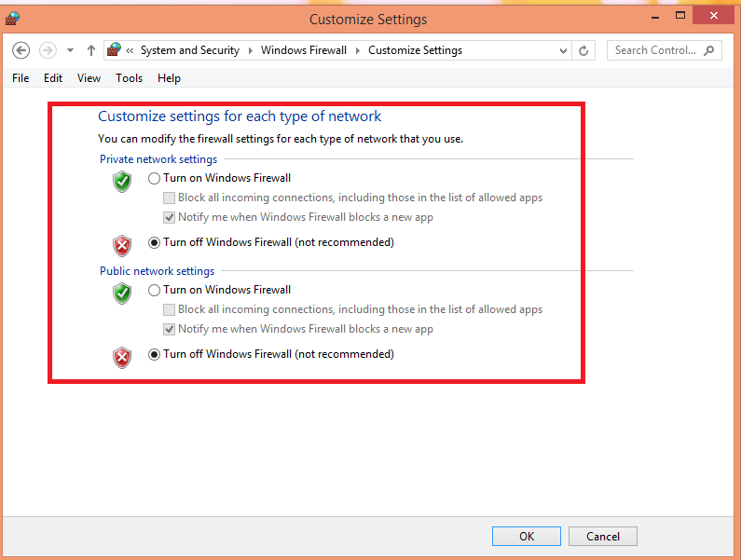Click the double chevron before System and Security

pos(130,50)
